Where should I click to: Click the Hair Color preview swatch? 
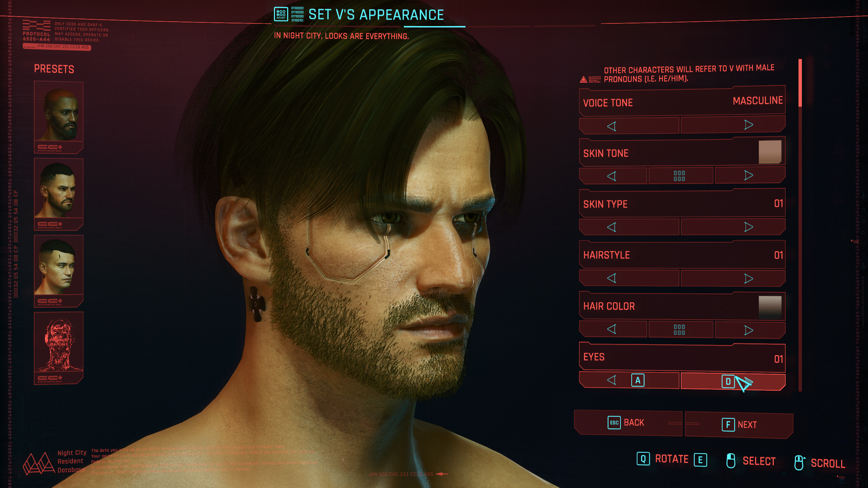pyautogui.click(x=770, y=307)
